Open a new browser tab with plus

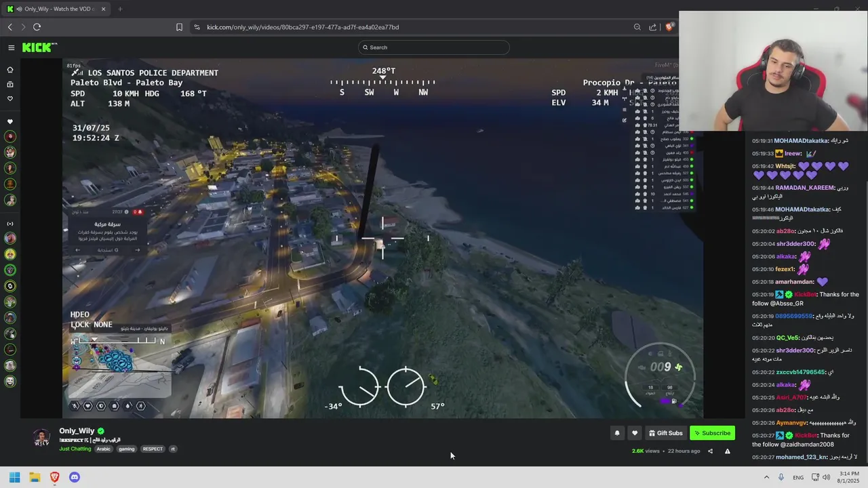(x=120, y=9)
